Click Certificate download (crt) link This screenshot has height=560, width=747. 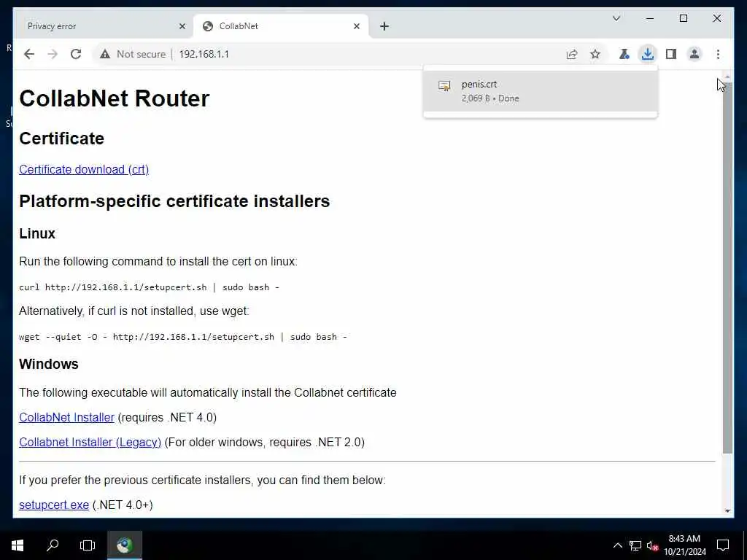point(84,169)
